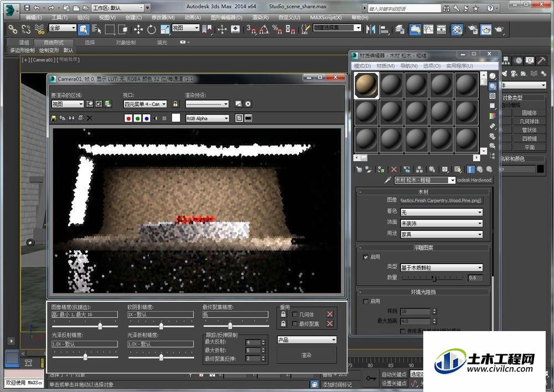
Task: Open the 产品 render mode dropdown
Action: [307, 340]
